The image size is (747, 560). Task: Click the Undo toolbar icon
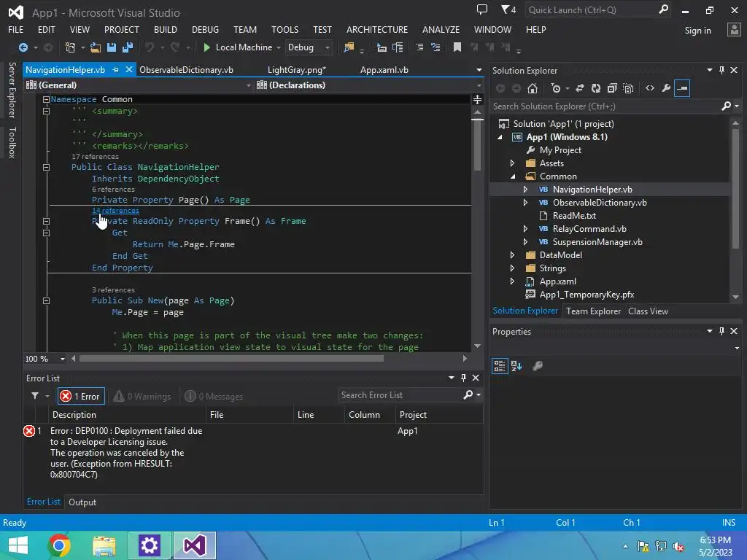(150, 47)
